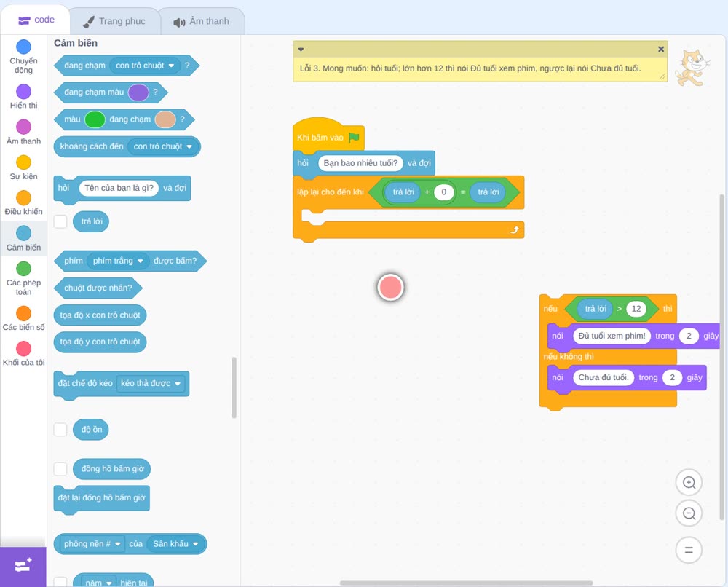
Task: Click the 'chuột được nhấn?' block
Action: tap(98, 288)
